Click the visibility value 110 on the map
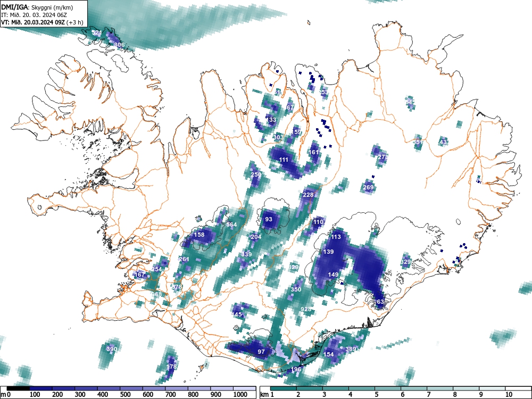532x399 pixels. (318, 222)
